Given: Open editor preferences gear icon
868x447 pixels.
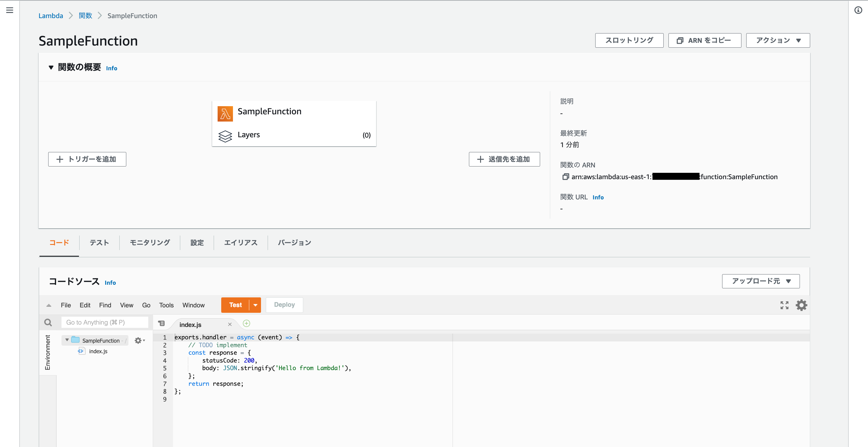Looking at the screenshot, I should 801,305.
